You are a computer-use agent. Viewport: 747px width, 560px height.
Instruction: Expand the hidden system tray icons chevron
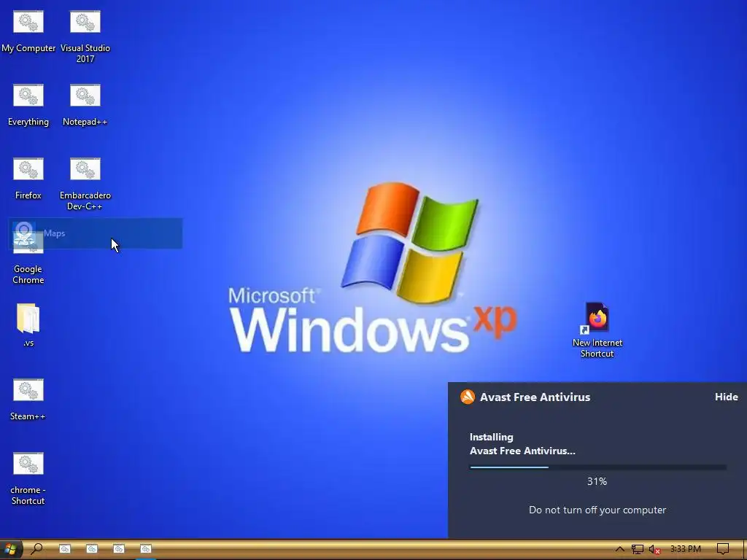(x=619, y=549)
